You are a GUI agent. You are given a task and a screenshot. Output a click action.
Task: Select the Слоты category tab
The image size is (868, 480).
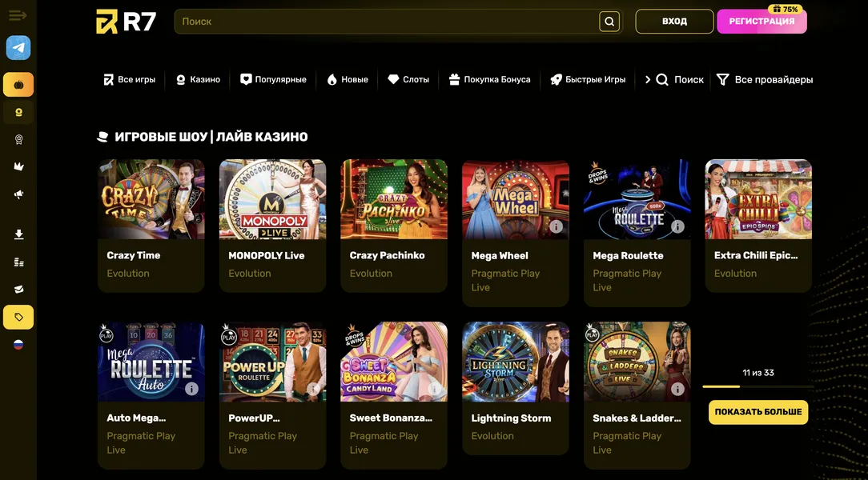coord(408,80)
